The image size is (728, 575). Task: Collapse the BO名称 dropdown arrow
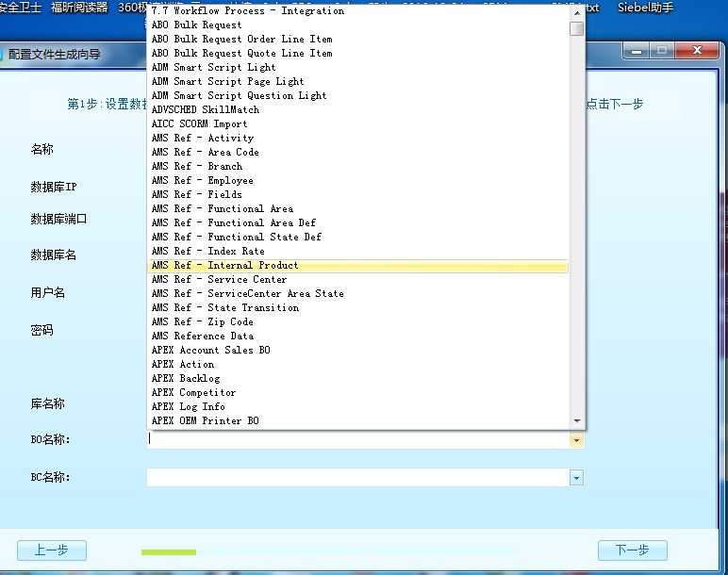point(576,440)
